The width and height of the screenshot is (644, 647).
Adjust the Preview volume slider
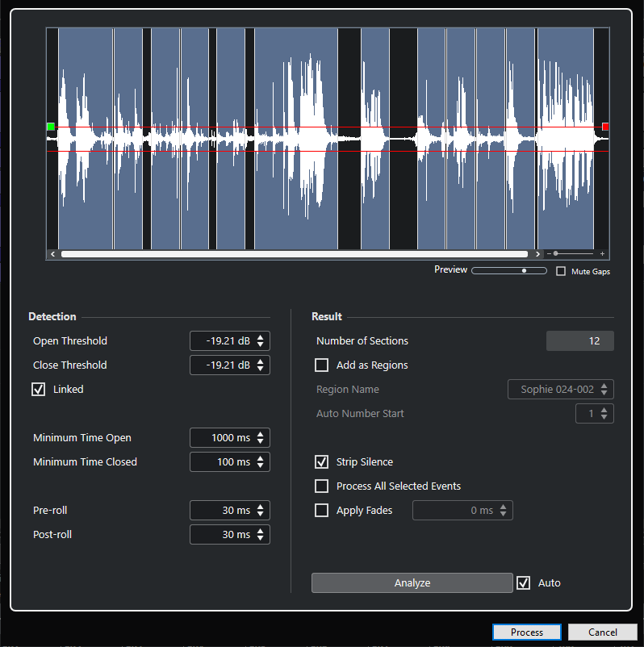tap(509, 271)
